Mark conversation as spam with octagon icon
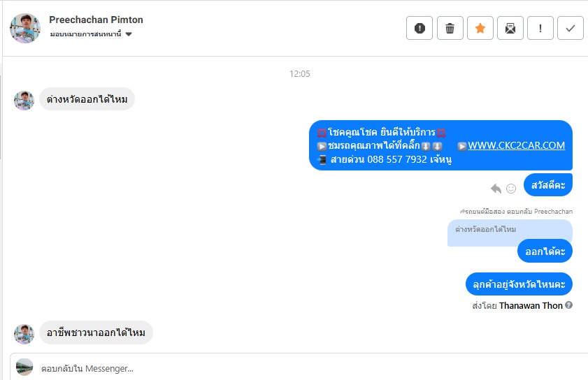The image size is (588, 380). click(x=420, y=28)
